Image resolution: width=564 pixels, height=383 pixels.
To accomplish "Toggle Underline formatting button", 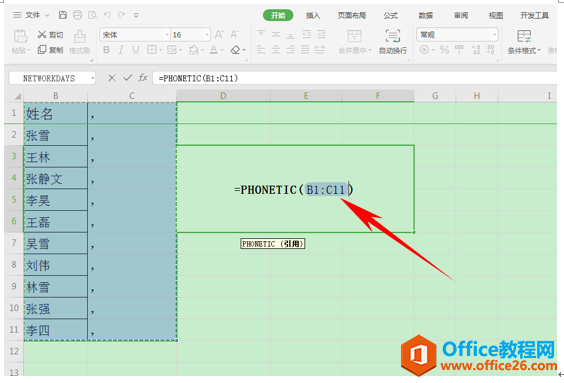I will click(x=136, y=50).
